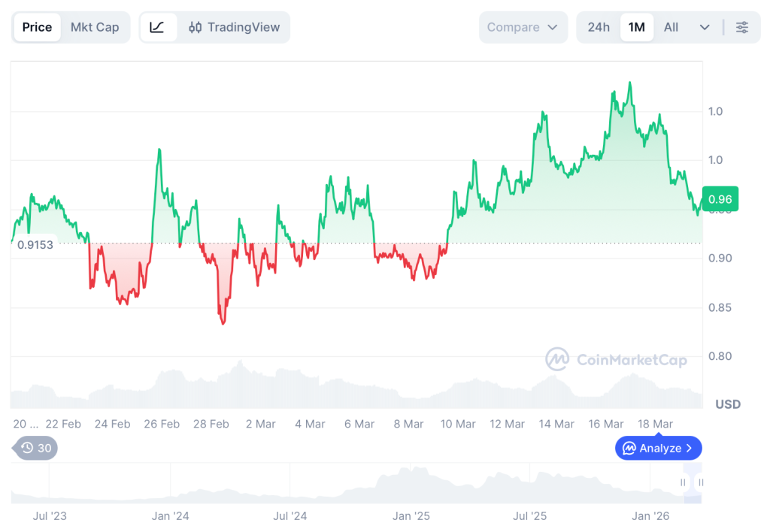Select the All time range
This screenshot has height=532, width=770.
click(671, 27)
